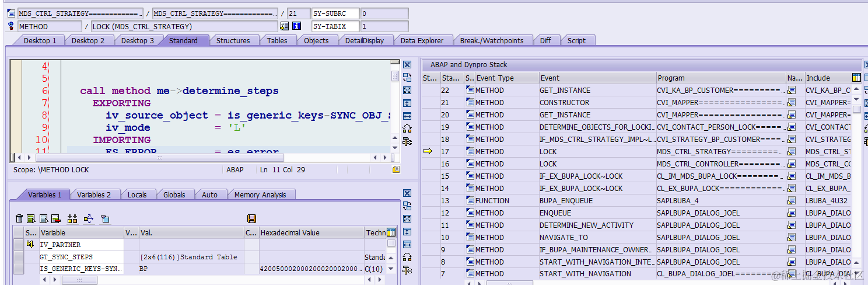Close the source code editor tool
The height and width of the screenshot is (285, 868).
coord(407,65)
